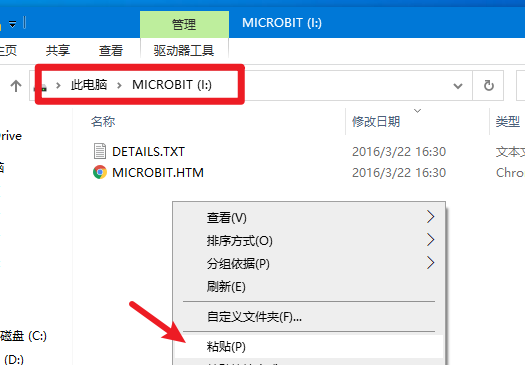Click the DETAILS.TXT date 2016/3/22 16:30
The height and width of the screenshot is (365, 525).
tap(399, 152)
